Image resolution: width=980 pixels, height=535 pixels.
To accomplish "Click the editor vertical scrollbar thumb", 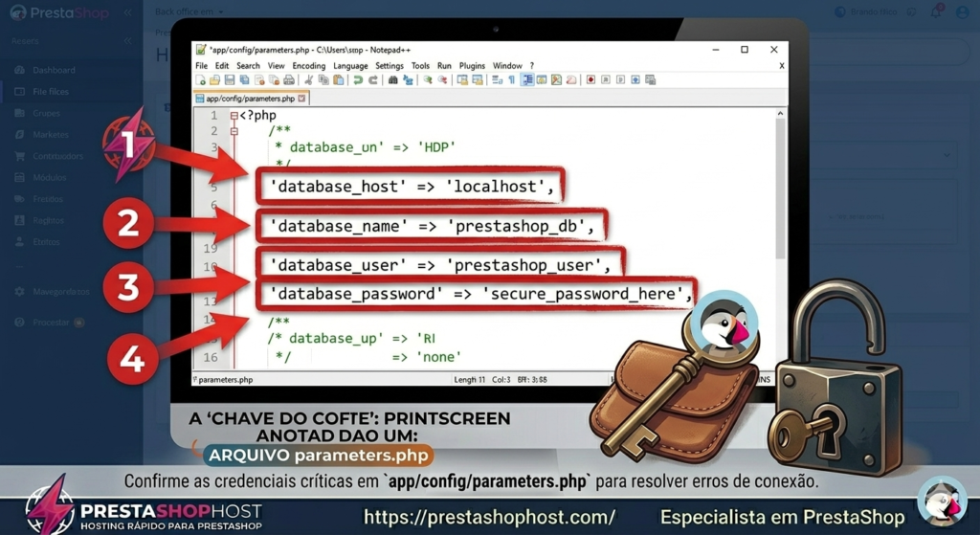I will [x=780, y=188].
